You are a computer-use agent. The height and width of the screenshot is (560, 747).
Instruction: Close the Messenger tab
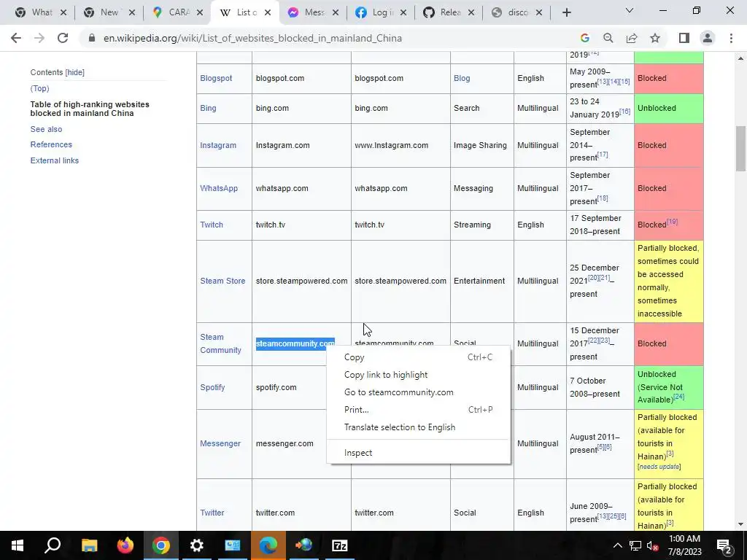(336, 13)
